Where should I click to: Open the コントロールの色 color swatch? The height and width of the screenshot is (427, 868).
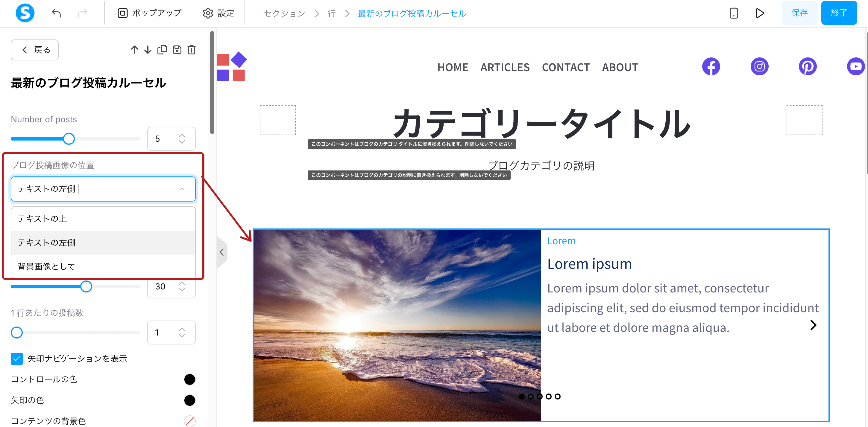pos(189,379)
